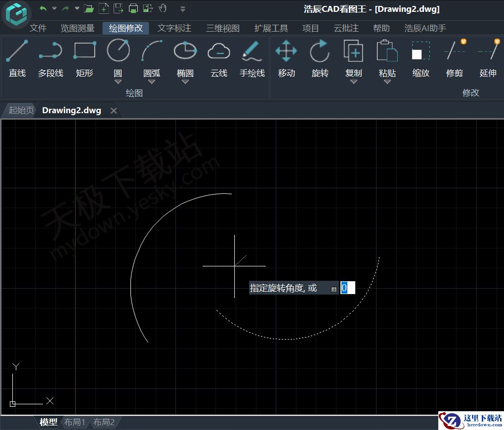The width and height of the screenshot is (504, 430).
Task: Click the redo arrow icon
Action: (66, 9)
